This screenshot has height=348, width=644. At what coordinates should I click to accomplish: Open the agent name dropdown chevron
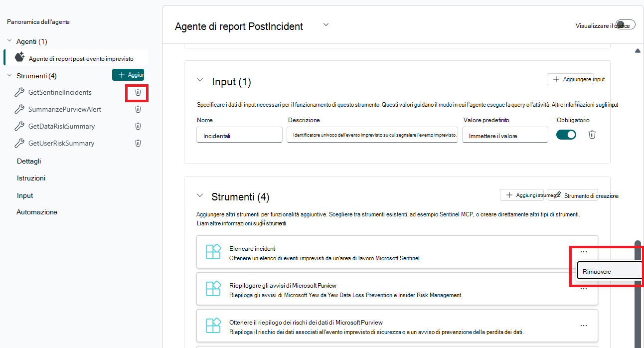[x=326, y=24]
